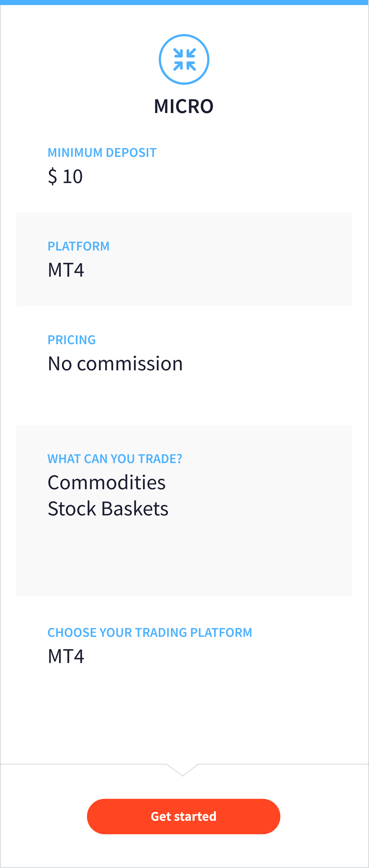
Task: Open the PRICING section
Action: click(71, 340)
